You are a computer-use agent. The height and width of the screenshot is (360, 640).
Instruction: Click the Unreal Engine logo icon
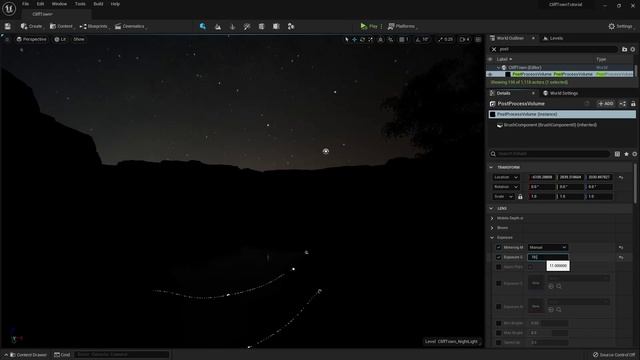click(x=9, y=8)
